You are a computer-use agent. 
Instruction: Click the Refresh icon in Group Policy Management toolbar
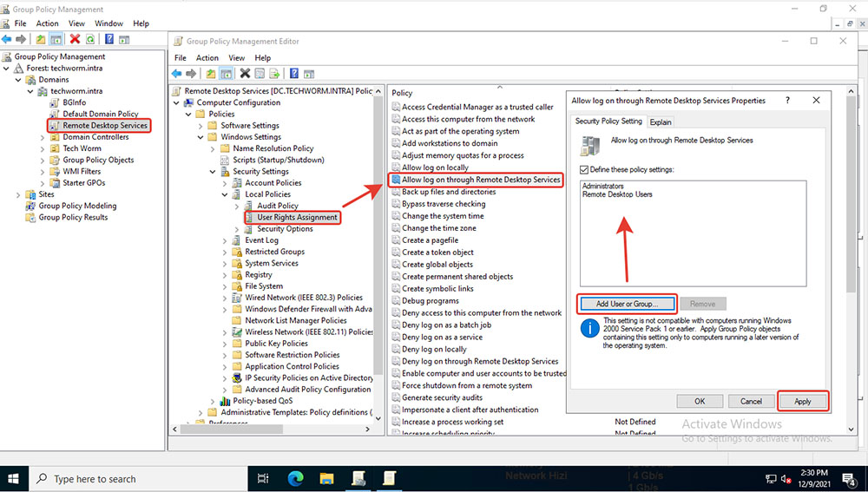tap(90, 39)
